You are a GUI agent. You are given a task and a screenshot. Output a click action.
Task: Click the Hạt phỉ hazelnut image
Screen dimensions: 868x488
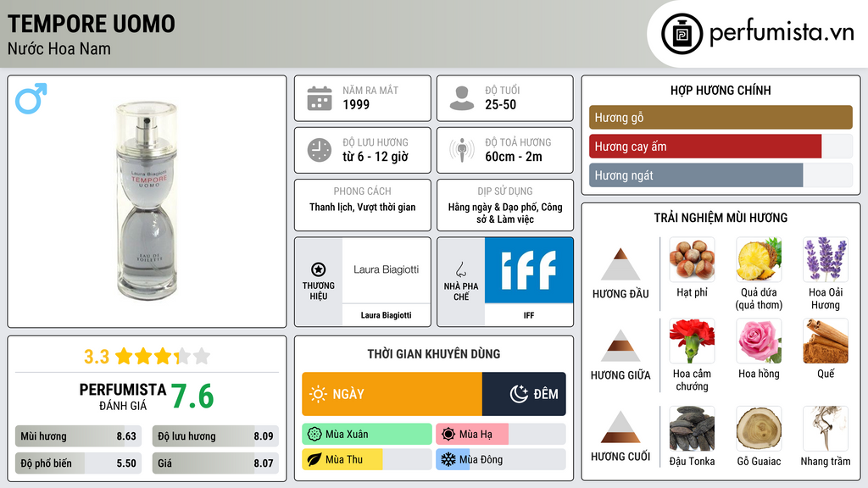point(692,259)
